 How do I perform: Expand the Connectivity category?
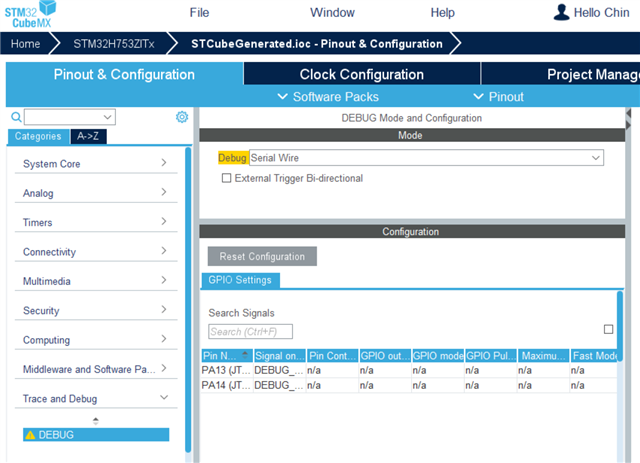[96, 252]
